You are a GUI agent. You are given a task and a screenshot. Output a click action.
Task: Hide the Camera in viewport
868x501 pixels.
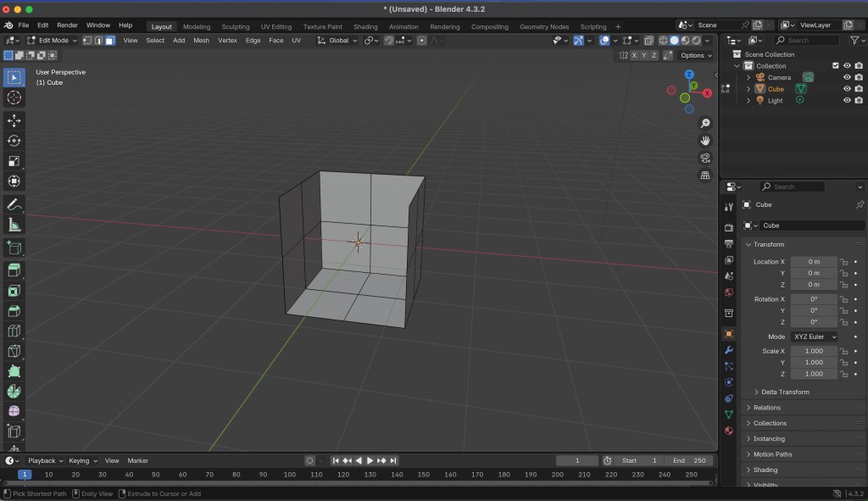point(846,77)
